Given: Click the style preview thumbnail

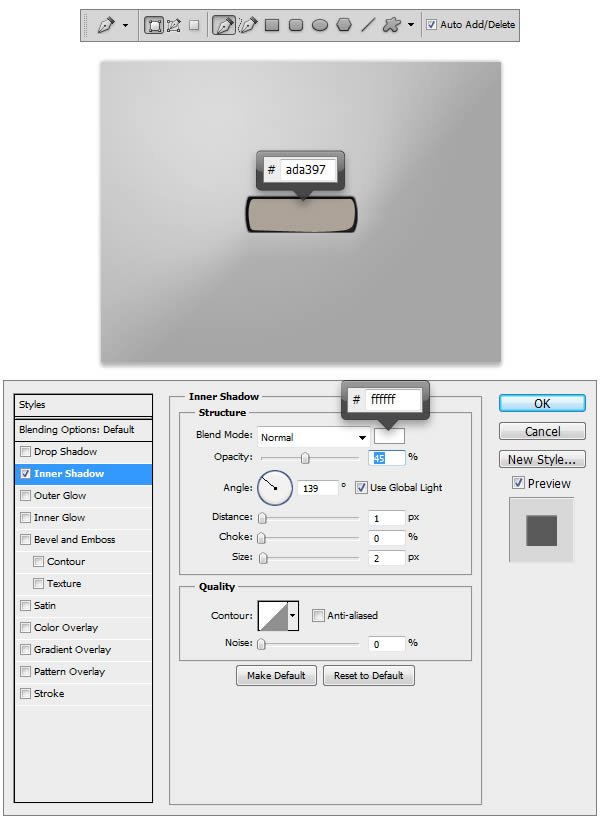Looking at the screenshot, I should [x=541, y=530].
